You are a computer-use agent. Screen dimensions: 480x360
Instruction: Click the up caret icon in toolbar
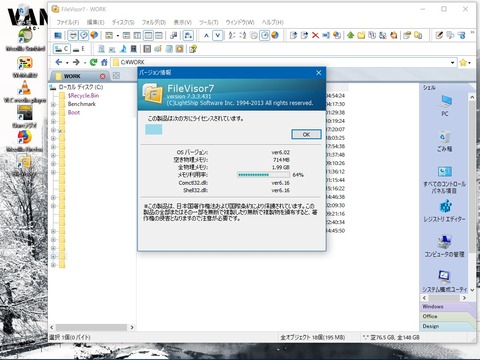pyautogui.click(x=206, y=35)
